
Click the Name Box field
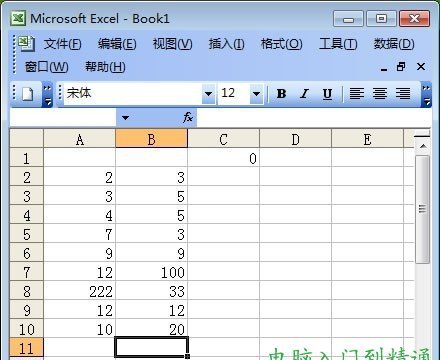click(63, 118)
